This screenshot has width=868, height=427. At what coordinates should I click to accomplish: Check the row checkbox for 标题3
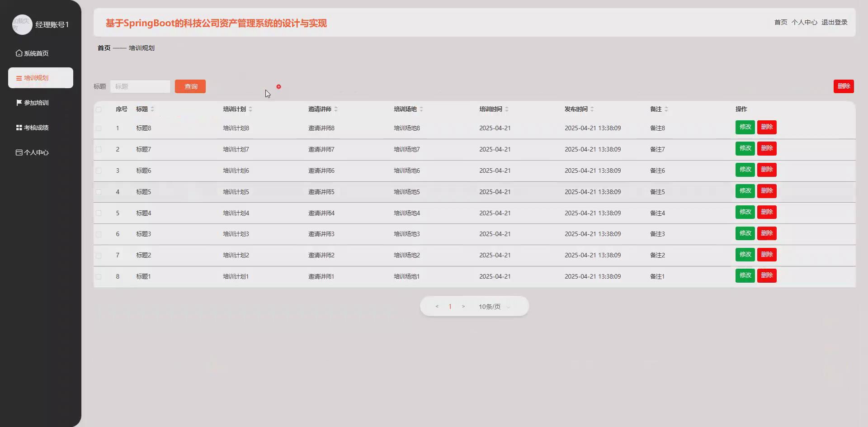pos(99,234)
